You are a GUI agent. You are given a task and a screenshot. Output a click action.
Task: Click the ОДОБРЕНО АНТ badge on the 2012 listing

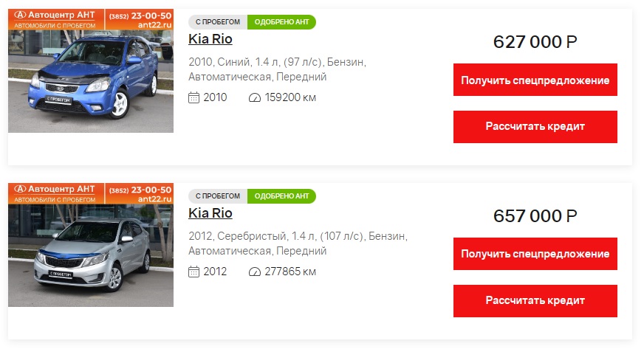pos(281,196)
